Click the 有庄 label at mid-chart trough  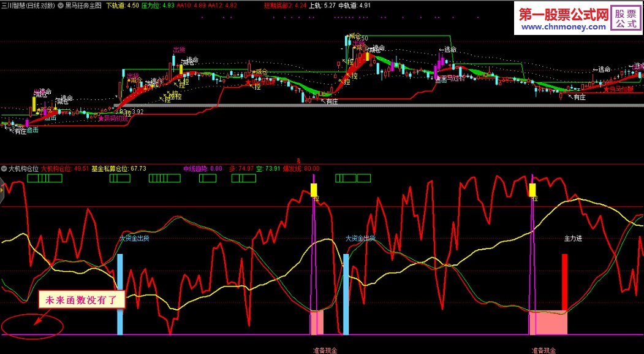point(332,102)
